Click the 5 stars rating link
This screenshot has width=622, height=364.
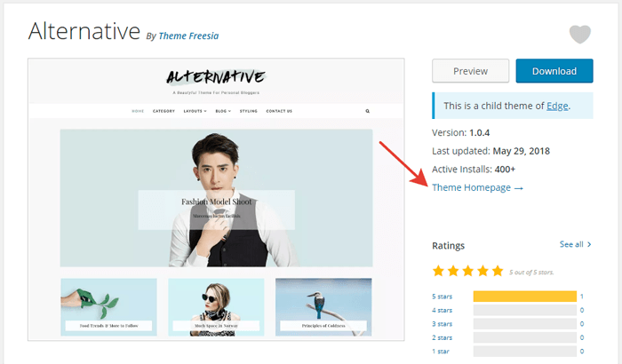442,297
